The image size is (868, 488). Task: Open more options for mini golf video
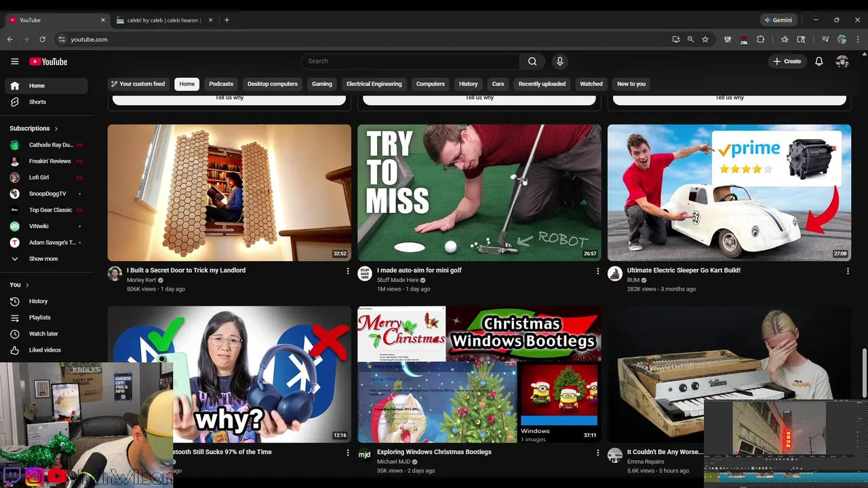pos(597,271)
